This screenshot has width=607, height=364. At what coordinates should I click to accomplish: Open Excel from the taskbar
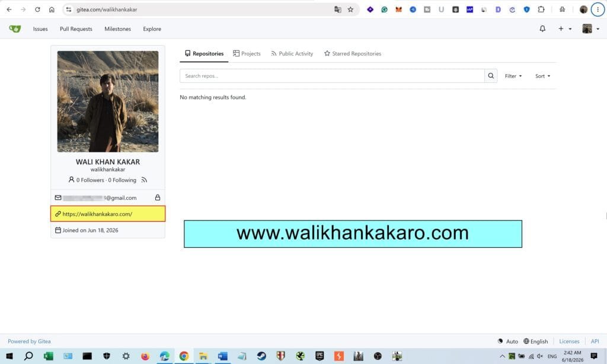[x=49, y=356]
